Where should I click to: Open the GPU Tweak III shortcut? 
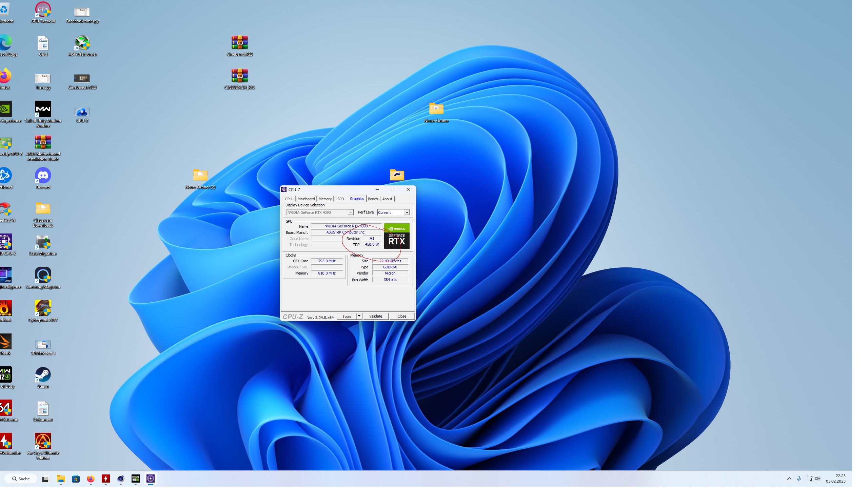43,10
